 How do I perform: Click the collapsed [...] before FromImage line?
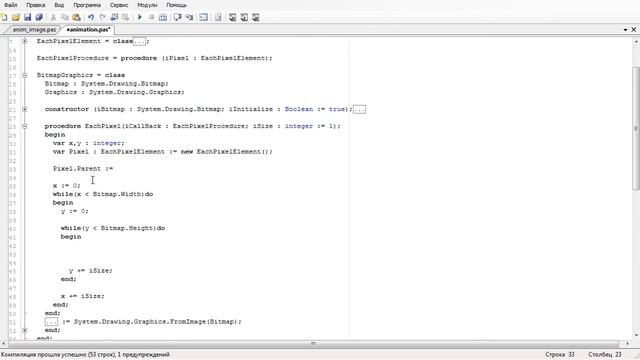coord(51,322)
